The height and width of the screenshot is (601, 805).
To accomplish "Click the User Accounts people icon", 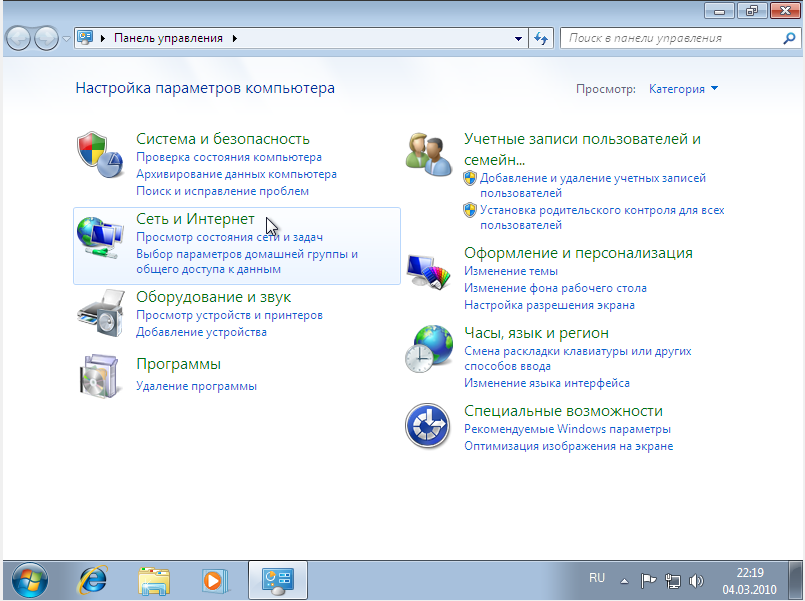I will pos(428,153).
